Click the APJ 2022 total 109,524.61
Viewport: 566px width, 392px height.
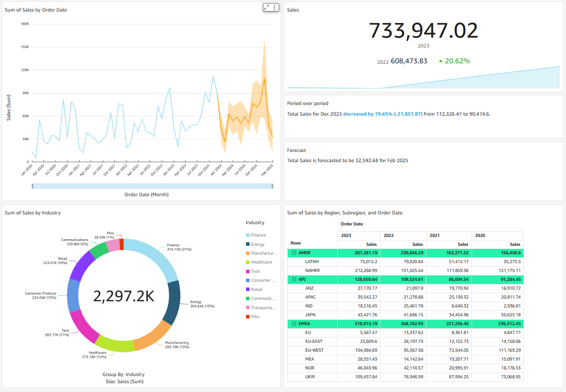coord(412,279)
